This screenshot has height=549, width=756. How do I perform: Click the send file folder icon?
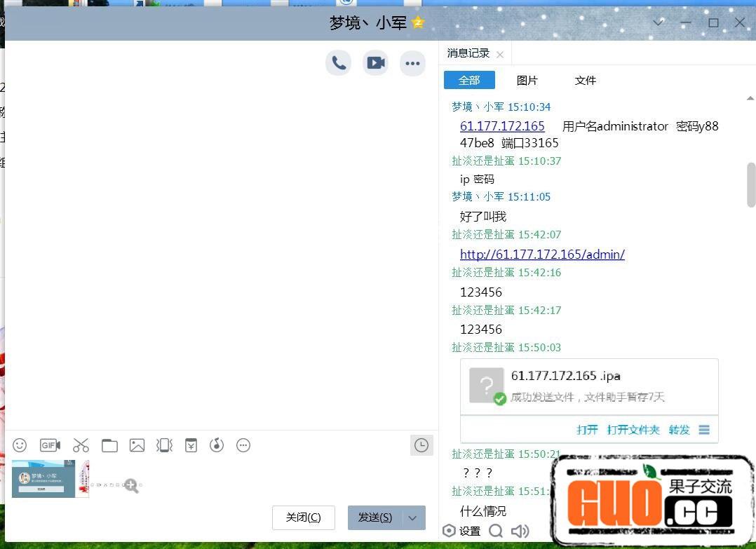click(109, 445)
